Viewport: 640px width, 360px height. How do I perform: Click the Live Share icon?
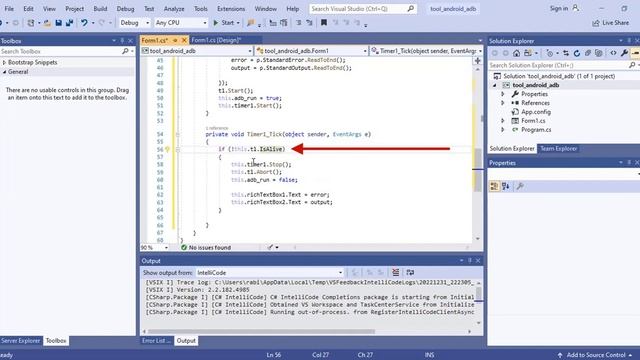(x=596, y=23)
